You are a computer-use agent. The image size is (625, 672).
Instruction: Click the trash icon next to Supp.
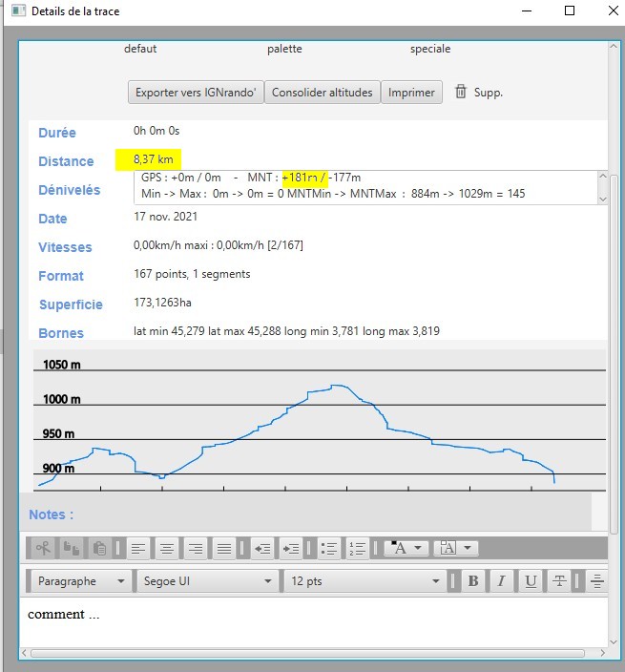click(461, 93)
